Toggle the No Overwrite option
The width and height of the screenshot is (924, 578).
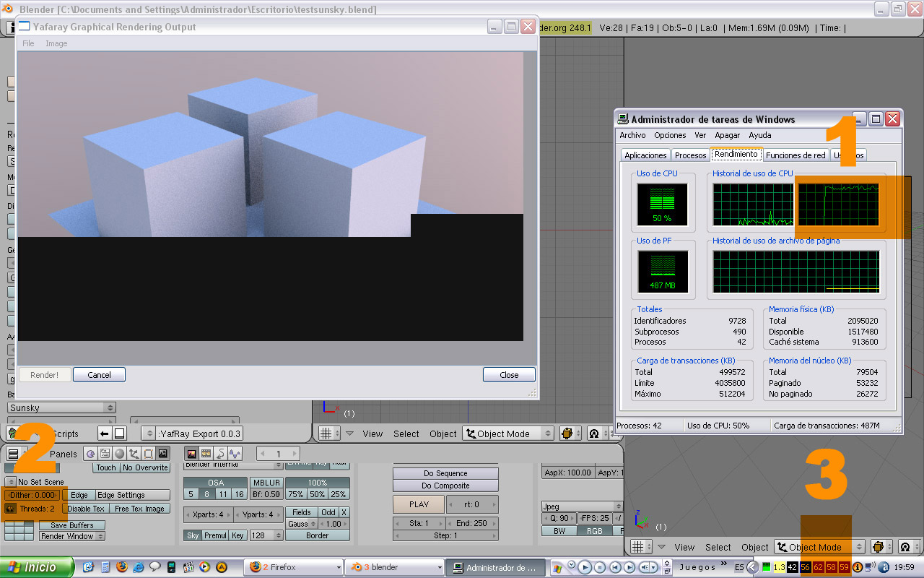145,467
